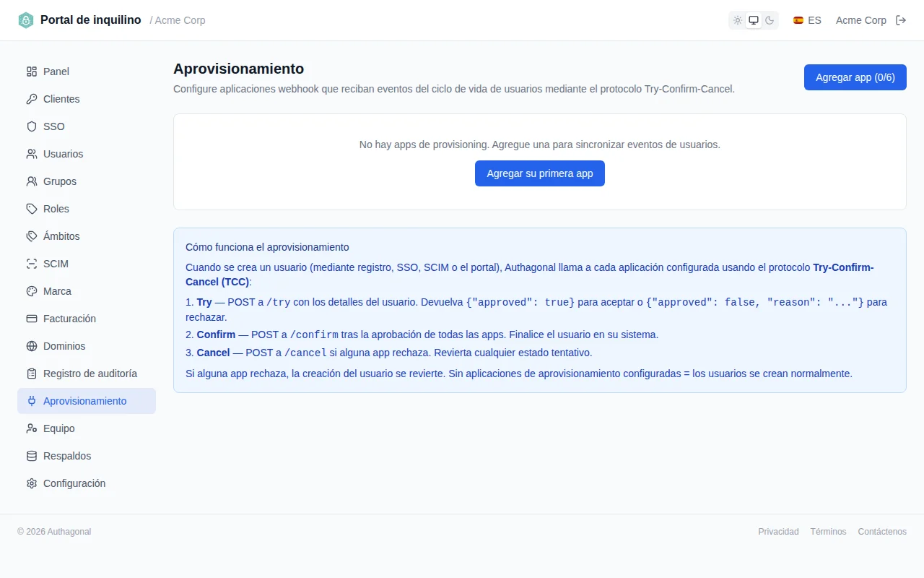Open the Ámbitos label in sidebar
Screen dimensions: 924x578
(61, 236)
